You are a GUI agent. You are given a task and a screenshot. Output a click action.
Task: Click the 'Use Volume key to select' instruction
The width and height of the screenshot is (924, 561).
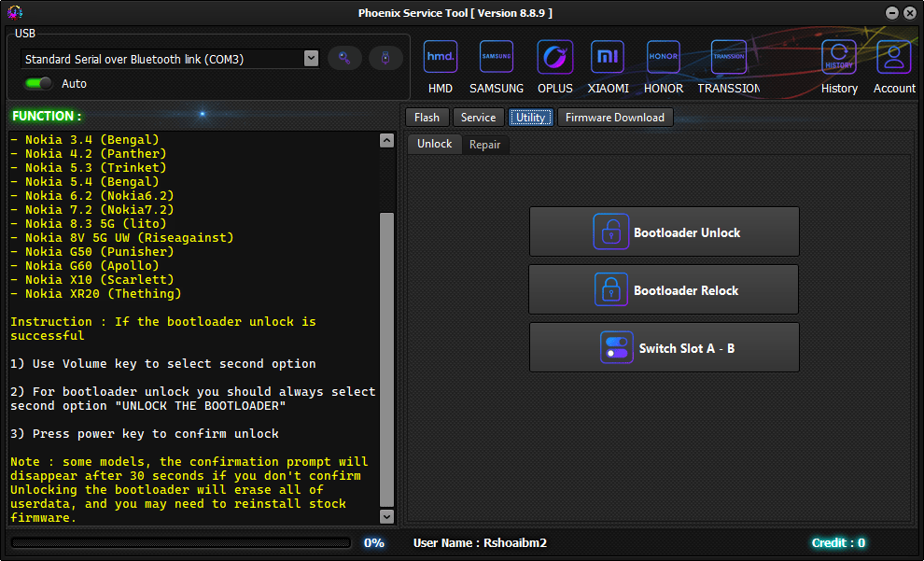[163, 364]
